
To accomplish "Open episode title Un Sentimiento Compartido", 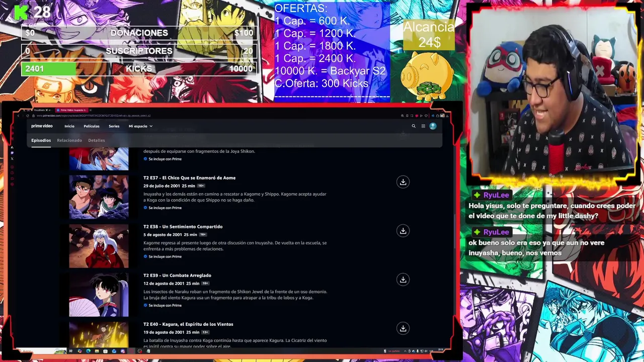I will (x=192, y=227).
